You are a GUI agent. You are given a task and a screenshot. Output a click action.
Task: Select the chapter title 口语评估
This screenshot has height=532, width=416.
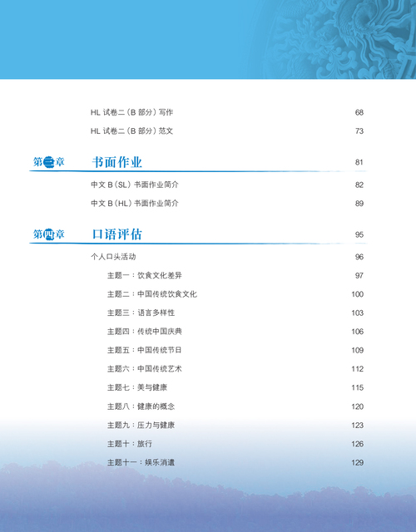[116, 234]
